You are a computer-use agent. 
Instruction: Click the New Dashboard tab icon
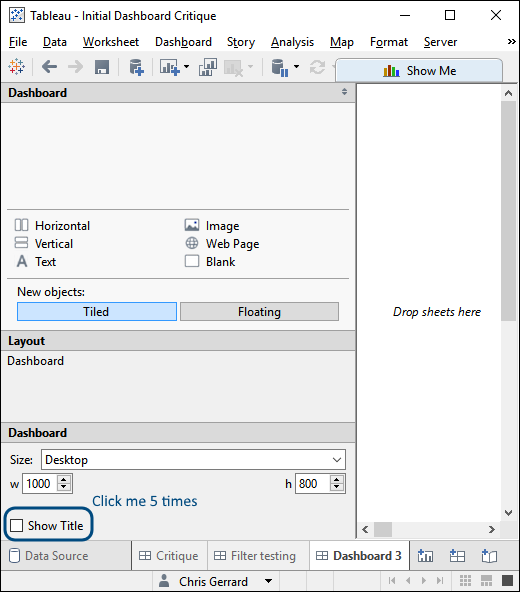457,556
